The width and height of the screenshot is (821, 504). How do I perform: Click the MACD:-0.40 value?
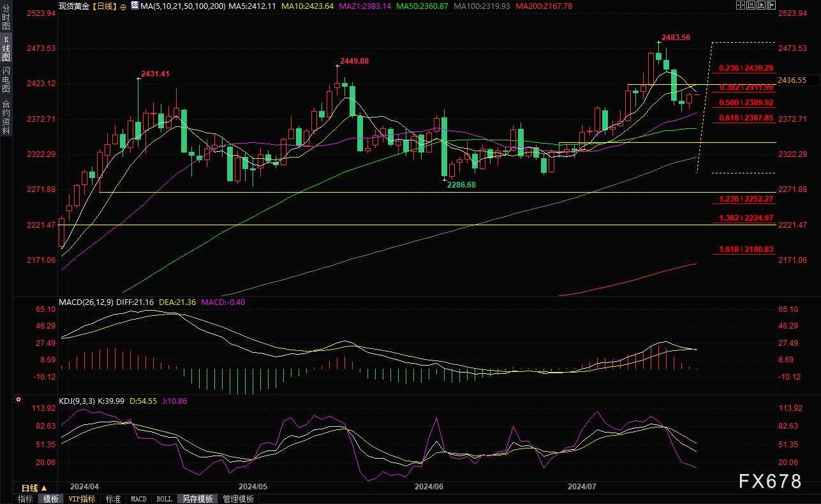[224, 302]
